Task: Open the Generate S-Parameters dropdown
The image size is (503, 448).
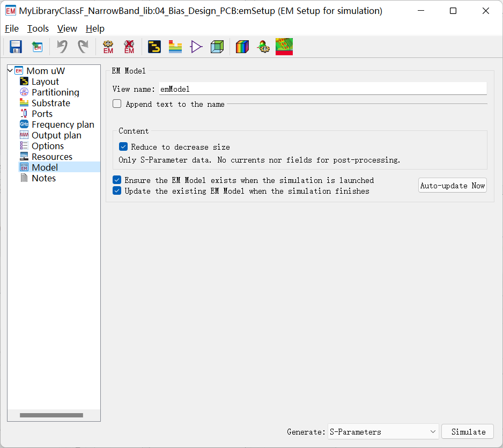Action: [x=383, y=431]
